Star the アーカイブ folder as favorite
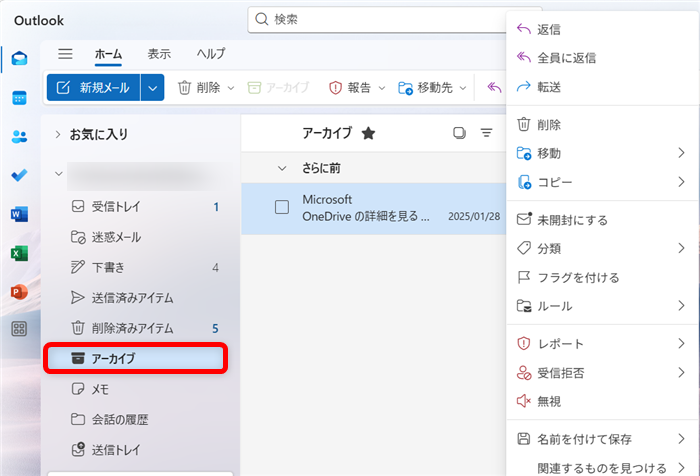 pyautogui.click(x=368, y=133)
